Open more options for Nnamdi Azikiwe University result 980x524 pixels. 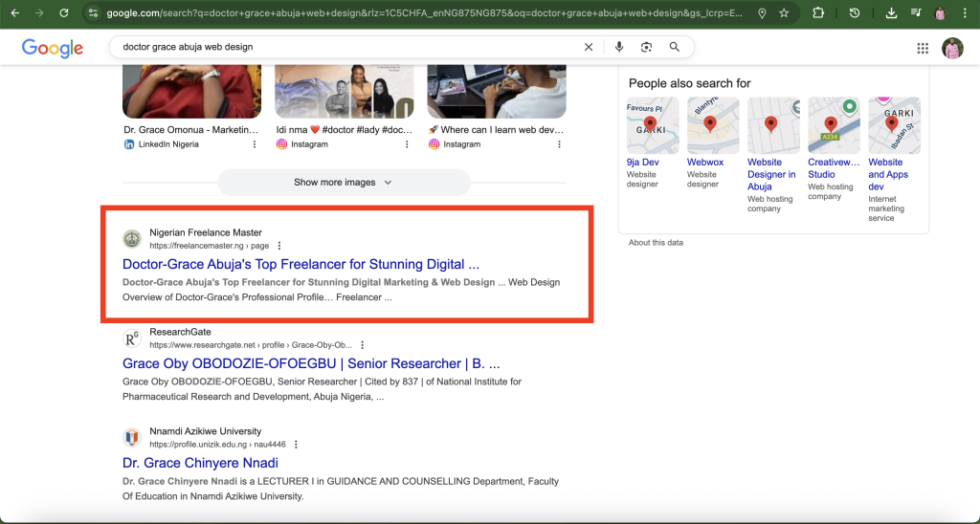[x=297, y=445]
